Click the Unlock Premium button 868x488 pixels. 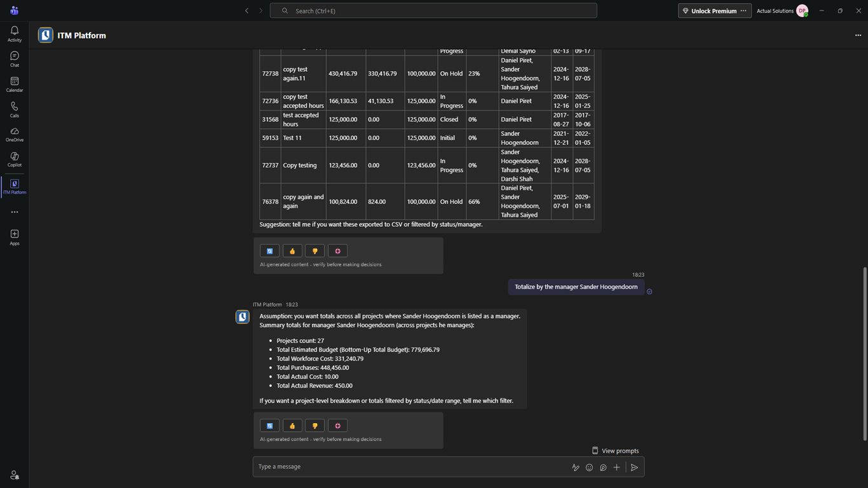709,11
